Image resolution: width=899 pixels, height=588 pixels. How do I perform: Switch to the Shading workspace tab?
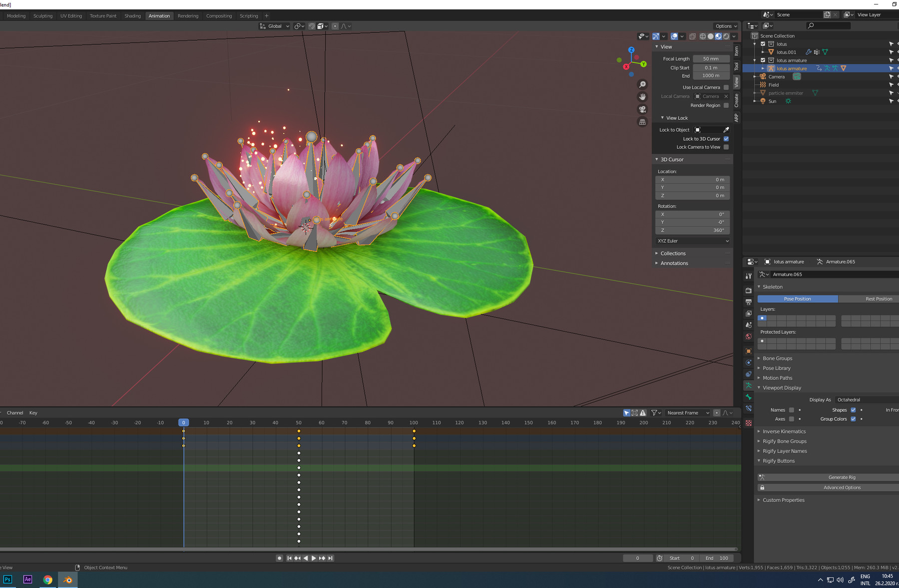132,15
